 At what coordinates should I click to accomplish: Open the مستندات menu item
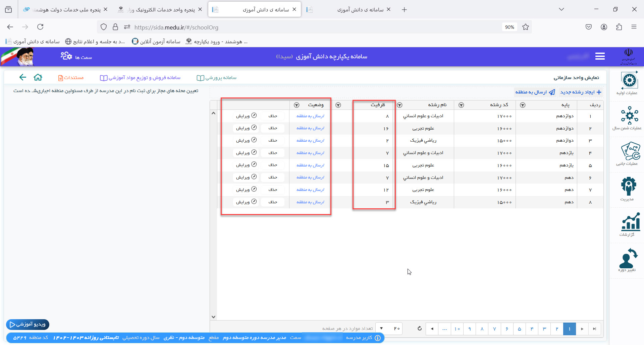[71, 78]
